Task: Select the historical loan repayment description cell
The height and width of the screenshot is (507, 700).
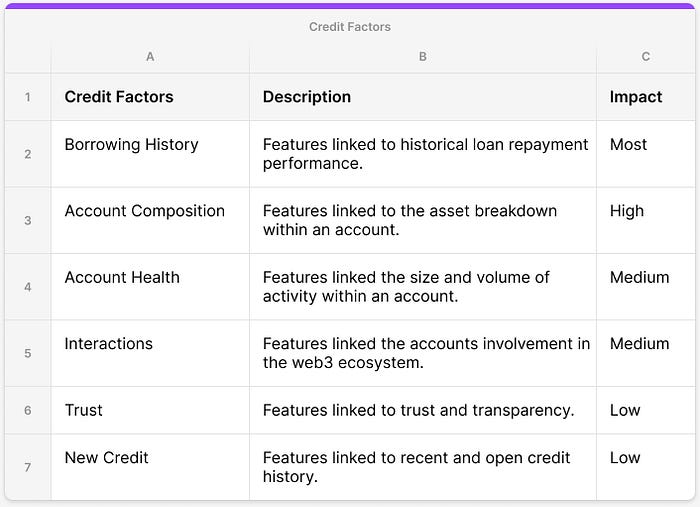Action: point(425,153)
